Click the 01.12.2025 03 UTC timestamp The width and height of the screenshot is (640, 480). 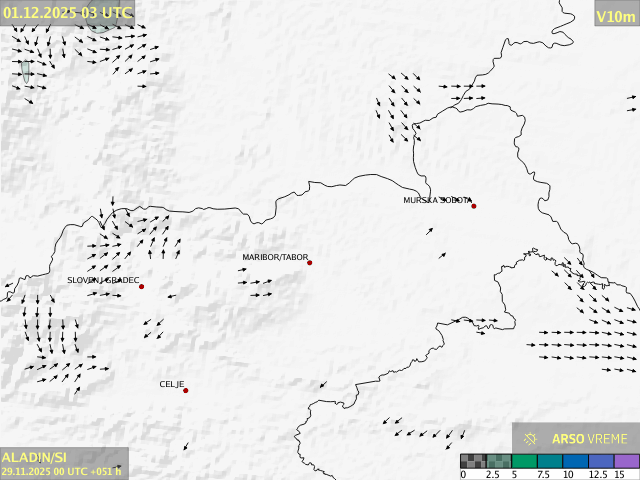pos(66,12)
